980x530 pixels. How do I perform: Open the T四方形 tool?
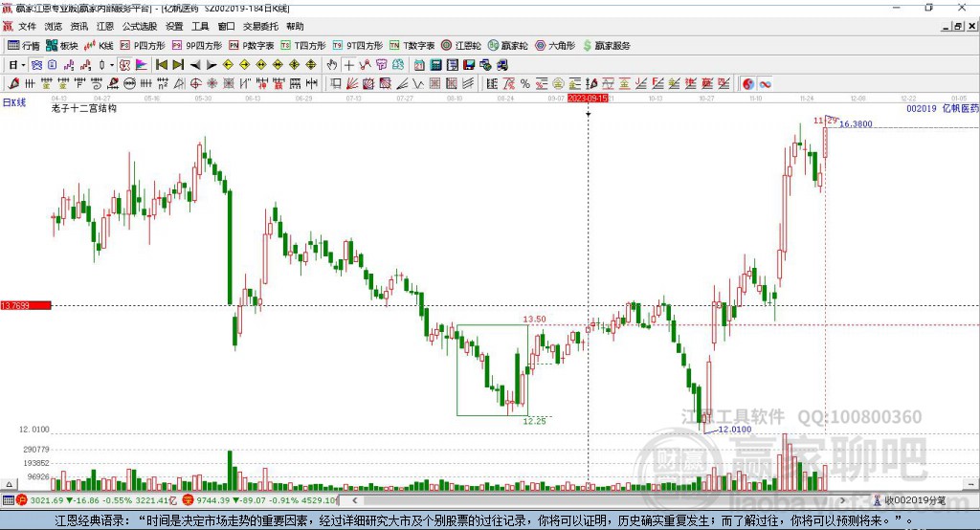tap(303, 46)
